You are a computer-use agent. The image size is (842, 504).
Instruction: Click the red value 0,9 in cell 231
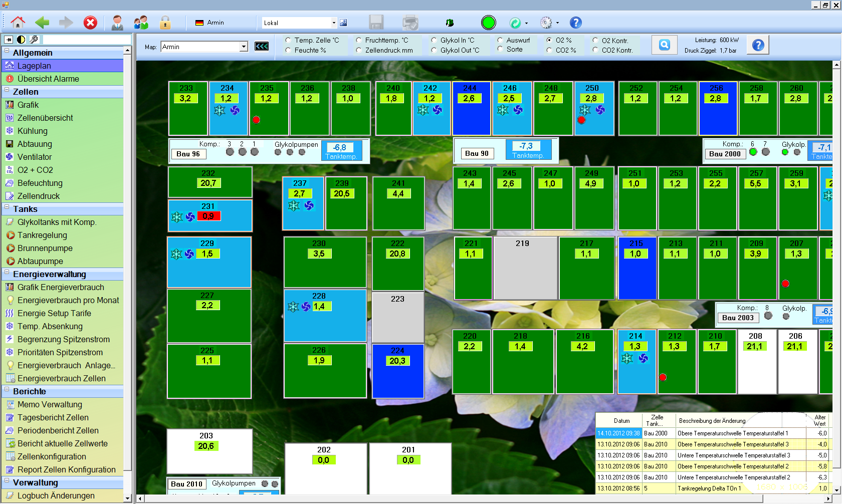pos(208,216)
